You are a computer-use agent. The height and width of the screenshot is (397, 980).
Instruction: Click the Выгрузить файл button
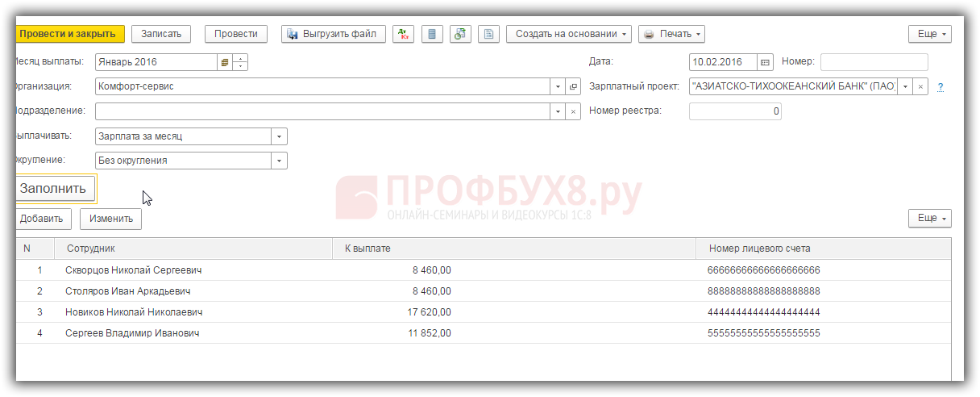pyautogui.click(x=332, y=34)
